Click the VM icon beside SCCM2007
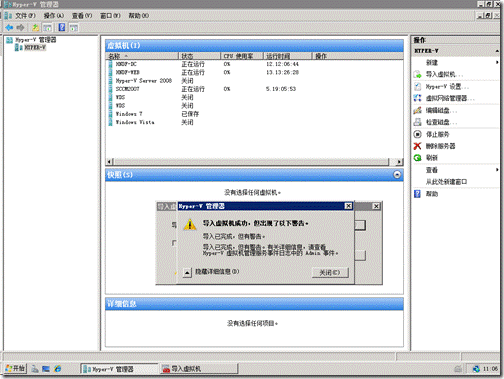The height and width of the screenshot is (379, 504). click(x=111, y=89)
